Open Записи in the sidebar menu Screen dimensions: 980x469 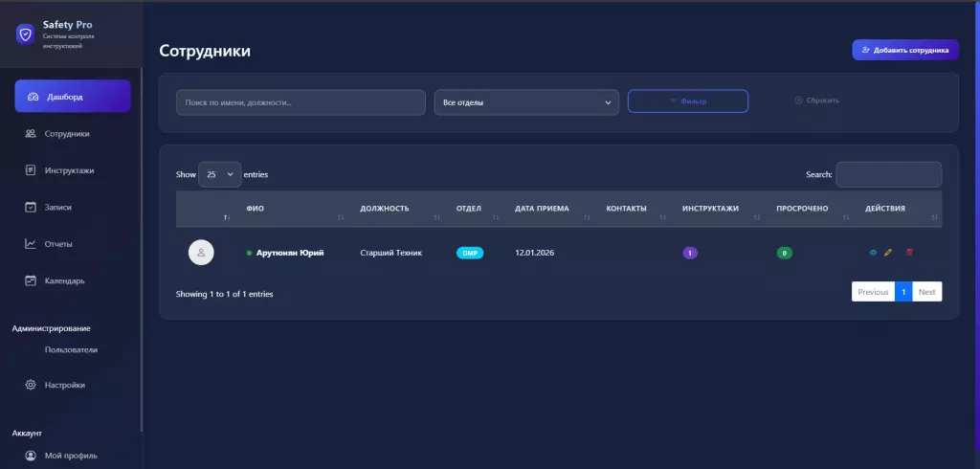57,207
